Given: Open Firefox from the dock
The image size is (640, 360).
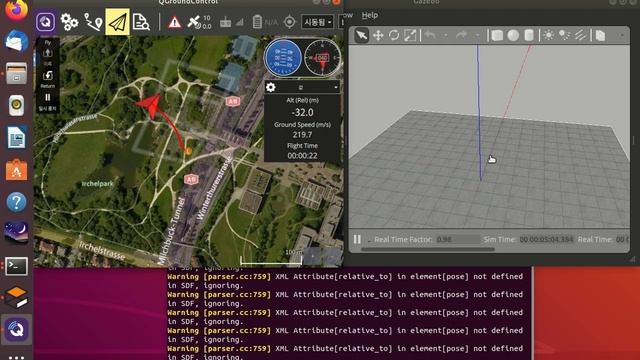Looking at the screenshot, I should coord(16,11).
